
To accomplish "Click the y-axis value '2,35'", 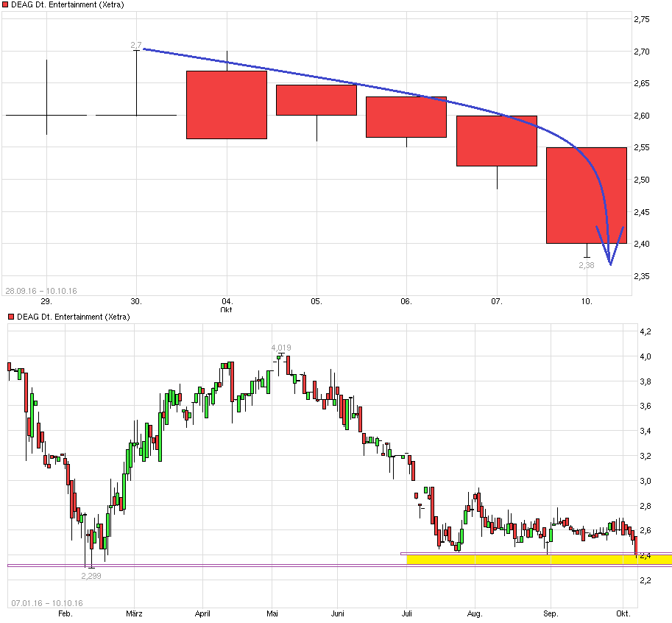I will point(642,276).
